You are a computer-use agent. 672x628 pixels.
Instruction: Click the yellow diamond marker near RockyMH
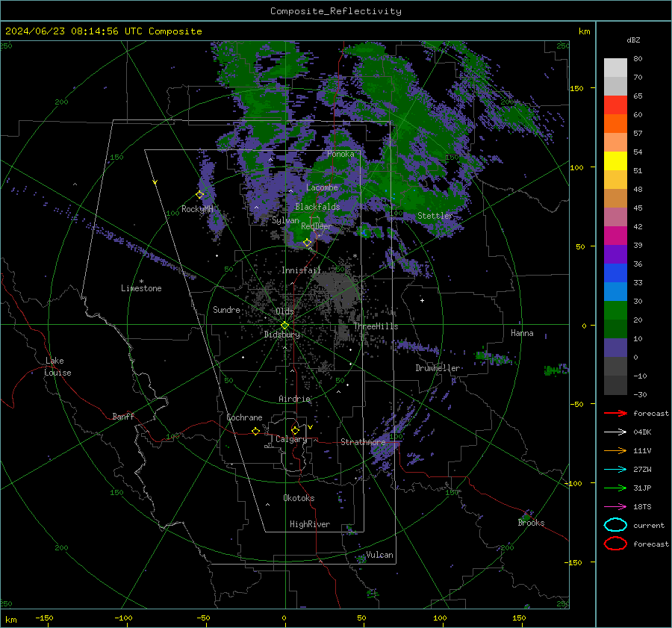point(199,195)
